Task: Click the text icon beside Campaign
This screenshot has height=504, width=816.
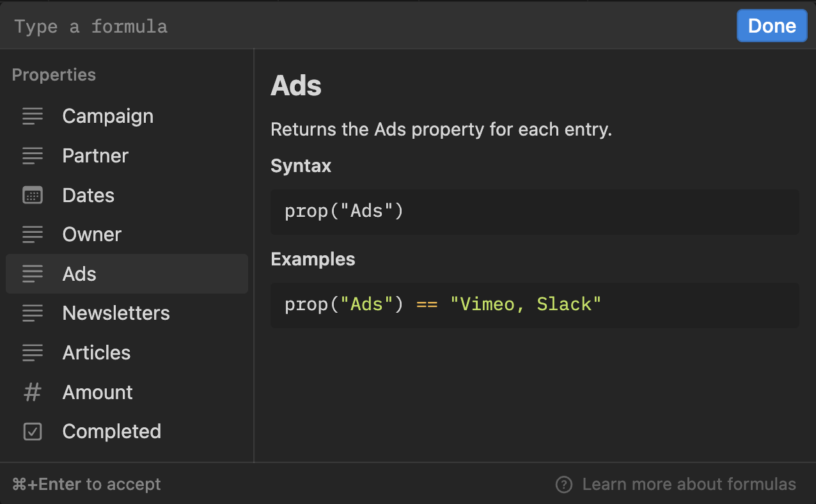Action: [33, 116]
